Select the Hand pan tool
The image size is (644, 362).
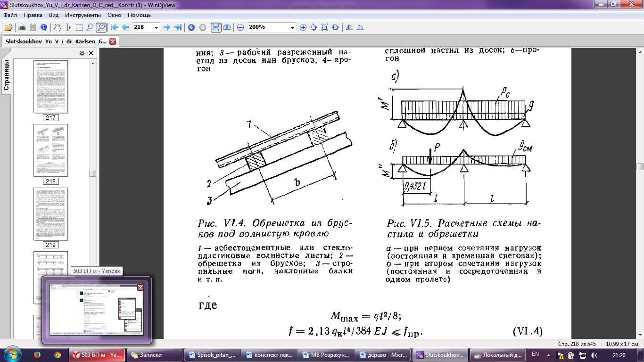tap(57, 27)
